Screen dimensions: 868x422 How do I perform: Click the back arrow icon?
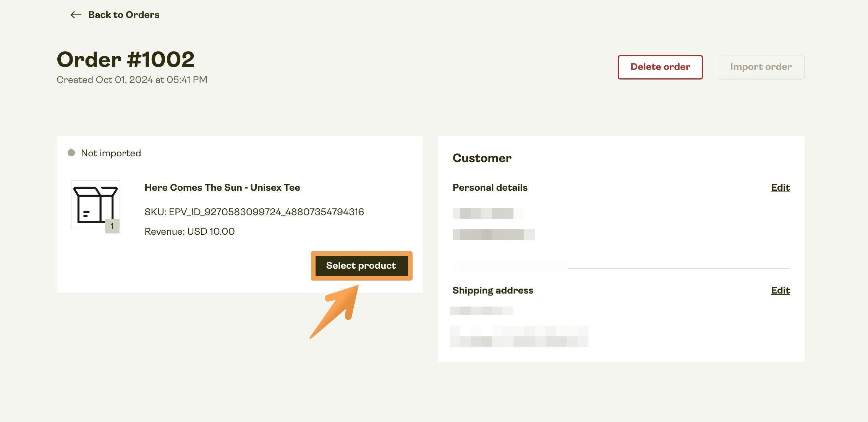[76, 15]
